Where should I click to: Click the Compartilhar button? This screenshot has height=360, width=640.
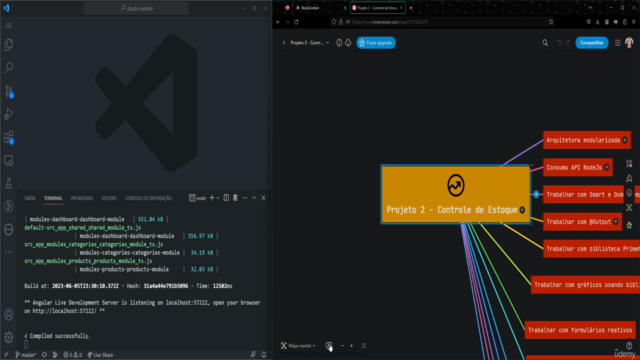coord(592,43)
